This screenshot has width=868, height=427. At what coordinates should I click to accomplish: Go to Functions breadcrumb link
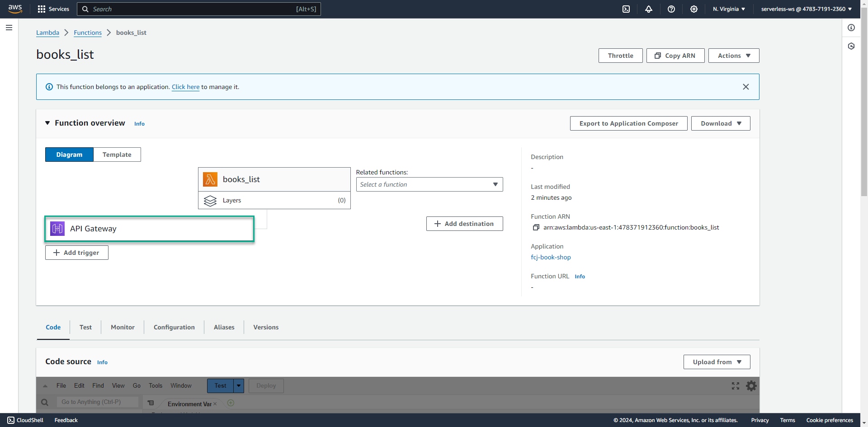click(88, 33)
